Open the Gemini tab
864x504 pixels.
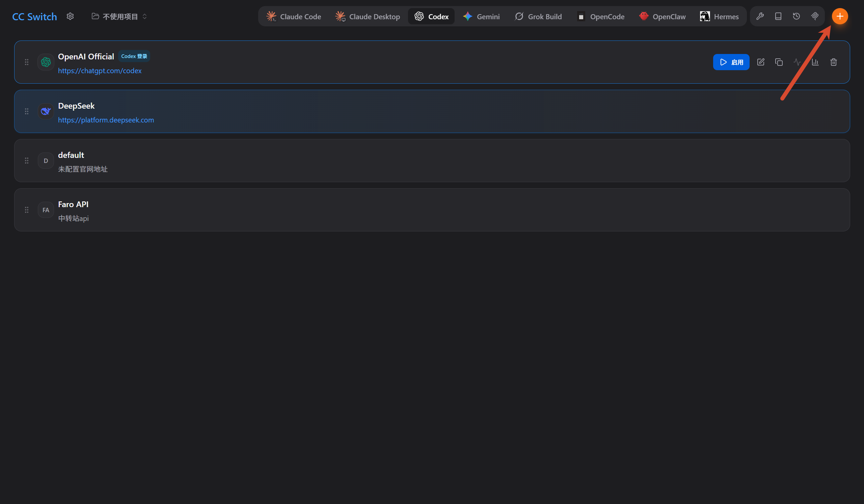481,17
